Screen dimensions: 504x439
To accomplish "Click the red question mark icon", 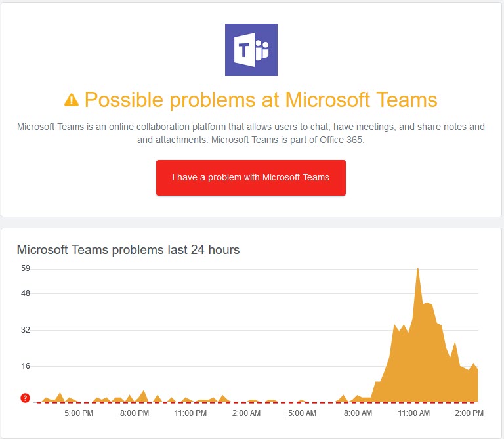I will coord(26,398).
